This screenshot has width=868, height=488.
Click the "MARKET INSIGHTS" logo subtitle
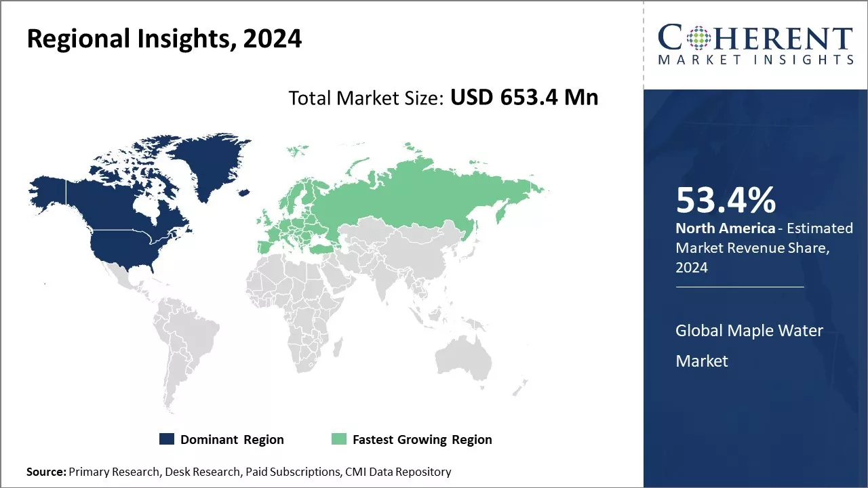click(755, 60)
